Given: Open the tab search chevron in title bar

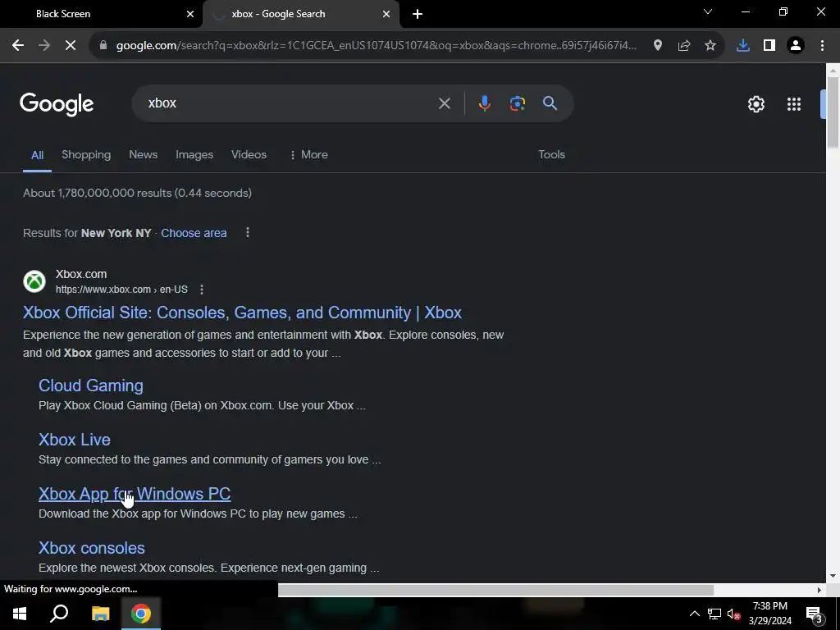Looking at the screenshot, I should 708,12.
